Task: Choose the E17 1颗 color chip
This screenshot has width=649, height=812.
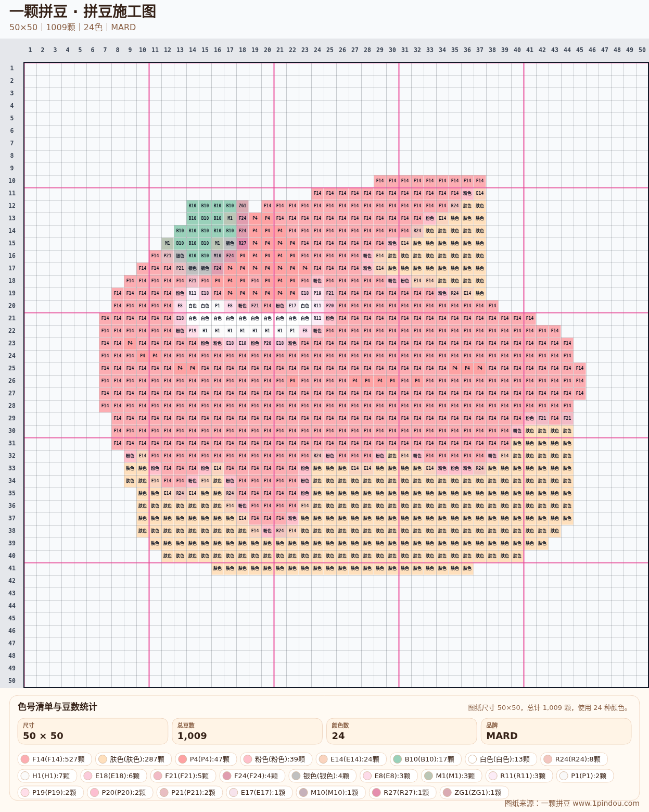Action: coord(259,792)
